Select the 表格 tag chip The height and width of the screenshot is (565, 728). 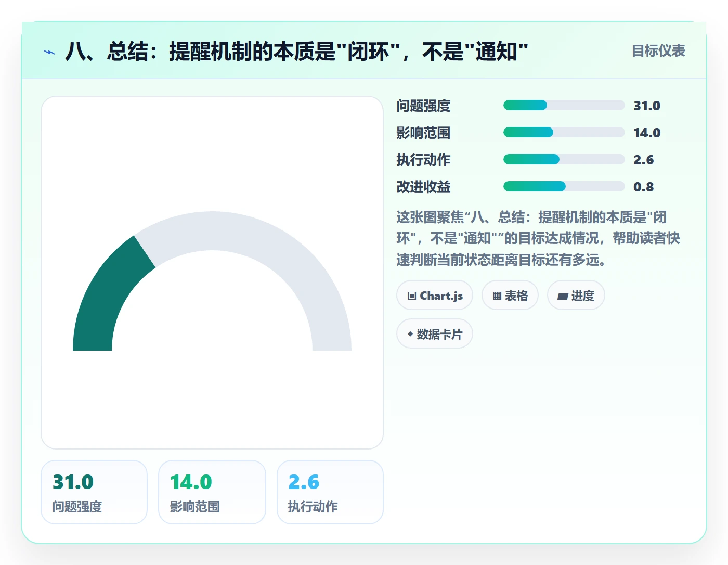tap(510, 296)
